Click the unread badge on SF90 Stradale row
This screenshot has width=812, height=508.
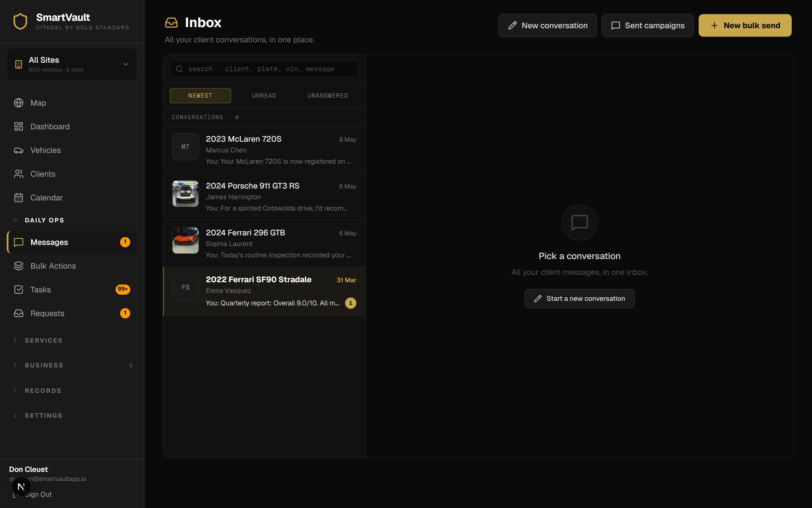[351, 303]
